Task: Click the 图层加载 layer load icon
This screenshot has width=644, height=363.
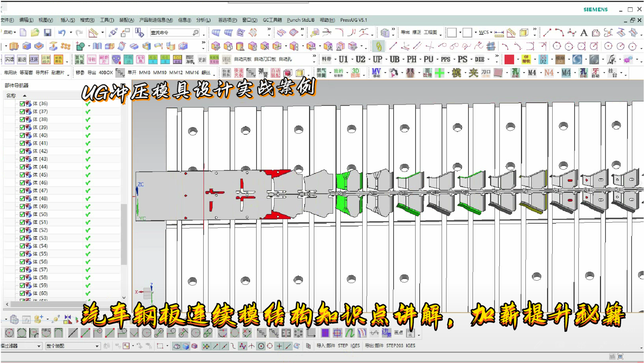Action: click(x=190, y=59)
